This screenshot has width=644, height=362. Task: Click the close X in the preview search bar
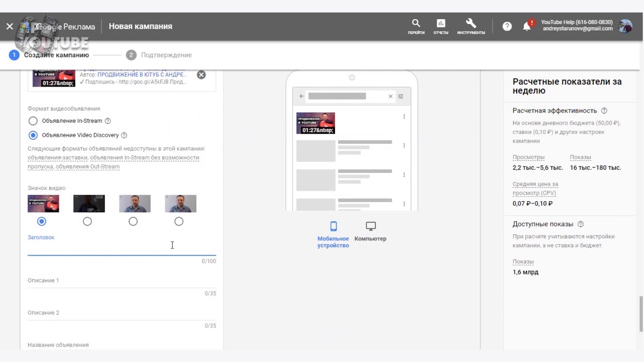pos(390,96)
